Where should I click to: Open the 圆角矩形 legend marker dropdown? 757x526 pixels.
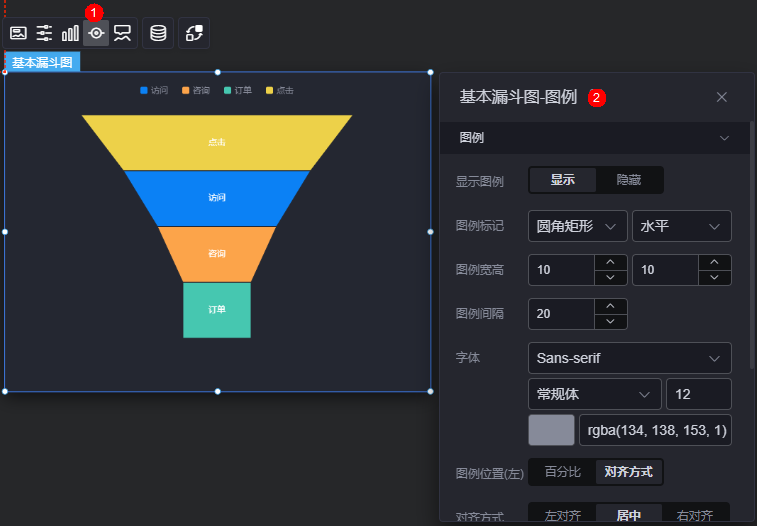pos(577,226)
